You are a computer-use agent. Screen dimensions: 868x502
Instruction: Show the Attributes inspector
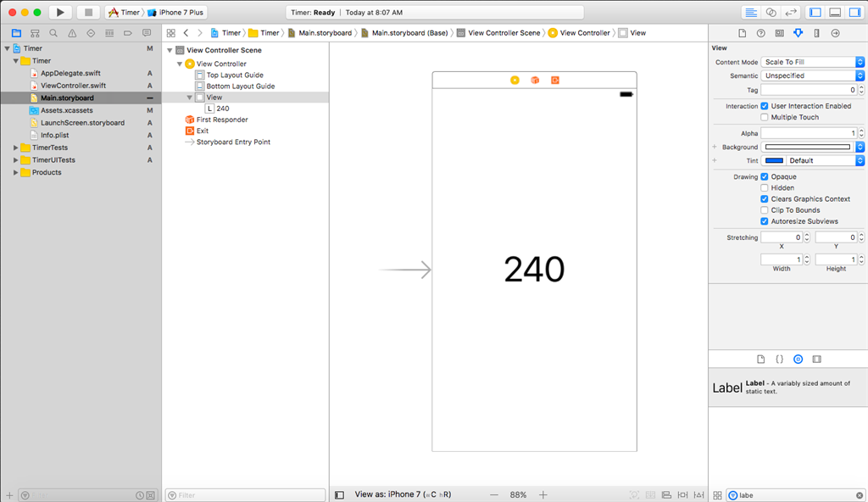point(798,33)
